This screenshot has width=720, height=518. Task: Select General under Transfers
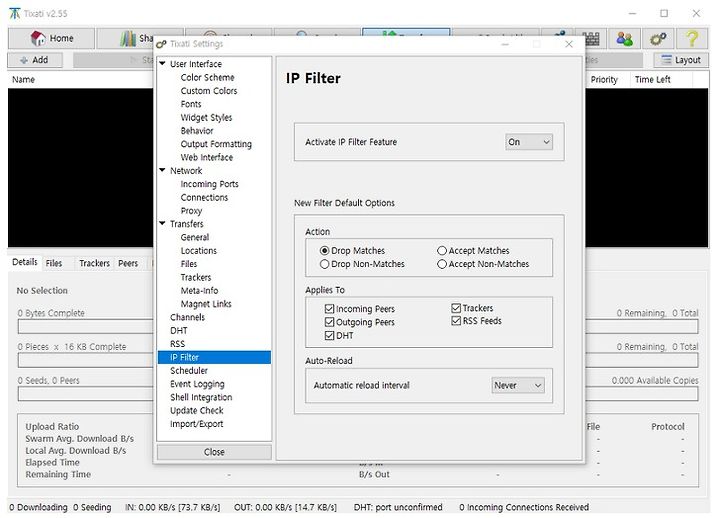pyautogui.click(x=195, y=237)
